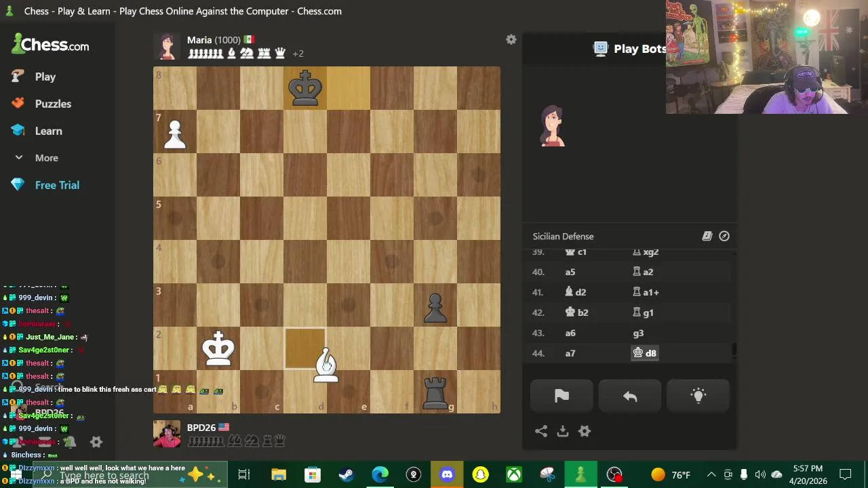Jump to move rook xg2 in move list

646,252
